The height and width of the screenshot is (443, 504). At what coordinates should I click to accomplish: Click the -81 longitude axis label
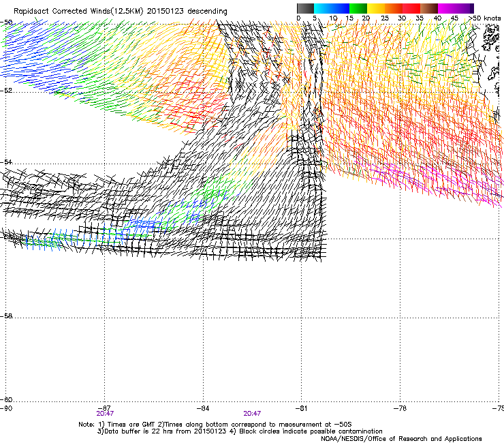tap(301, 408)
